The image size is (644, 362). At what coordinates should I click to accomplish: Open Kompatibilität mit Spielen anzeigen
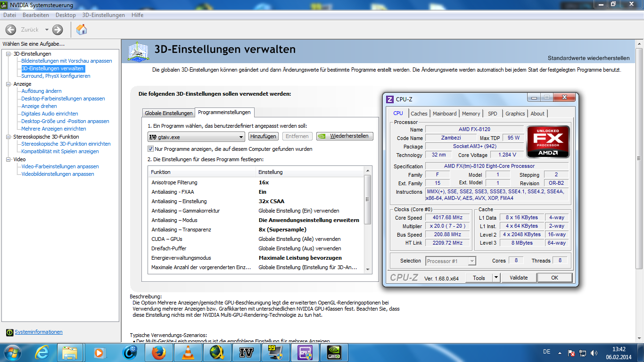60,151
